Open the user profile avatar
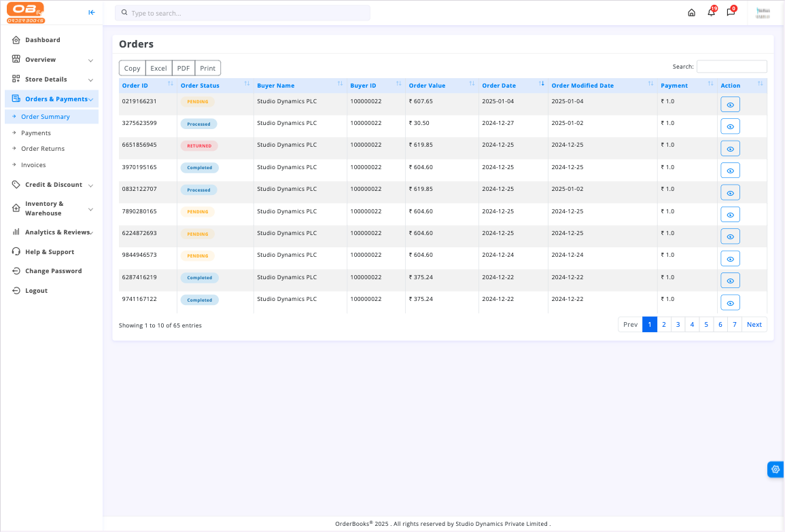The image size is (785, 532). pos(763,12)
